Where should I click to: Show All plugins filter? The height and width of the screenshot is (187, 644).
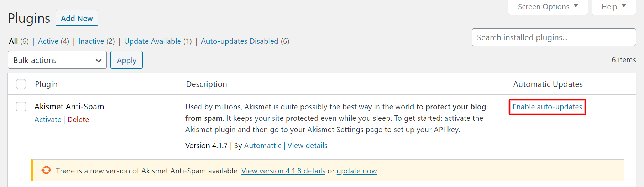click(14, 41)
